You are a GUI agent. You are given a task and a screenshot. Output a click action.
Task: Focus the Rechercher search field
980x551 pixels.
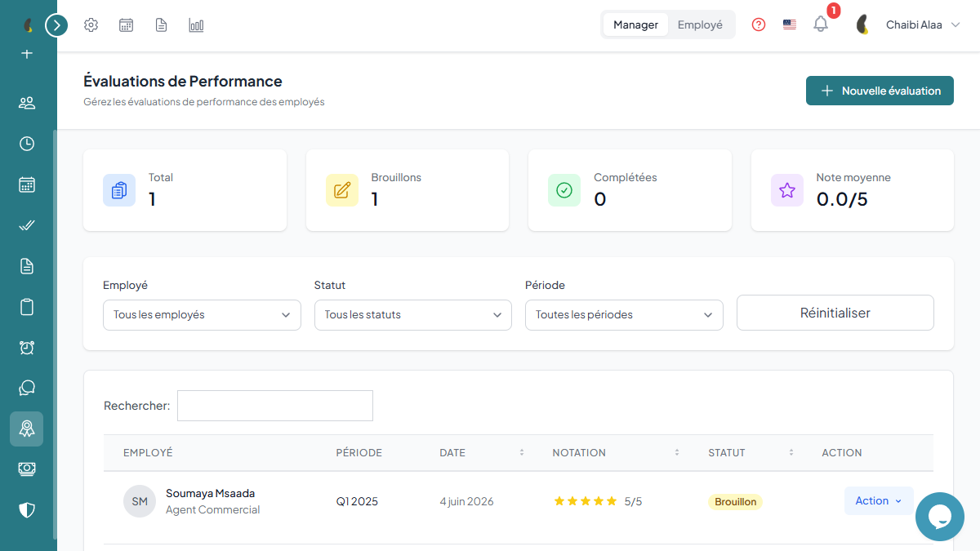(x=275, y=406)
